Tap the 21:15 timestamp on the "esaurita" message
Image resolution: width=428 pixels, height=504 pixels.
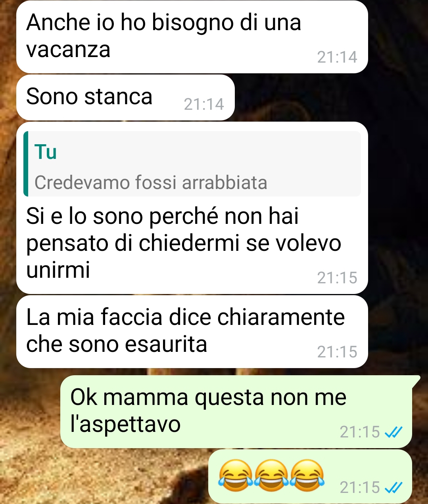click(x=337, y=352)
